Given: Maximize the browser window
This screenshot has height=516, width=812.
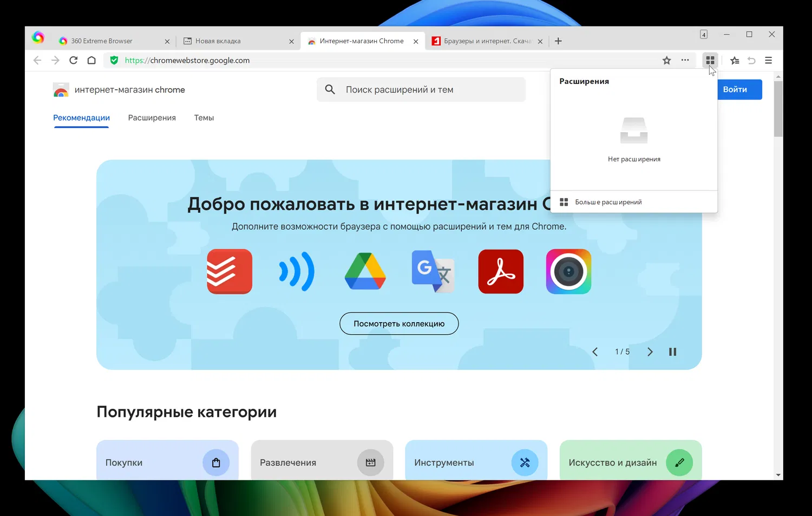Looking at the screenshot, I should coord(749,34).
